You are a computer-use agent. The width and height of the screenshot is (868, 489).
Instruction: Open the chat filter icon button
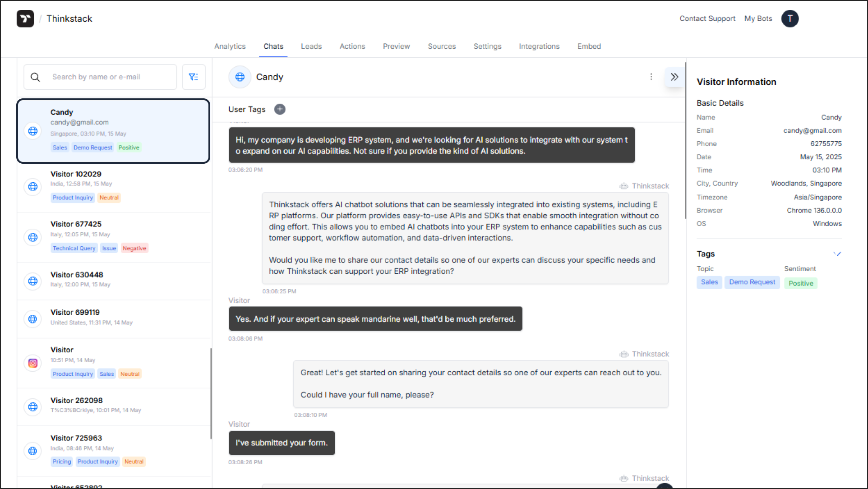(194, 77)
